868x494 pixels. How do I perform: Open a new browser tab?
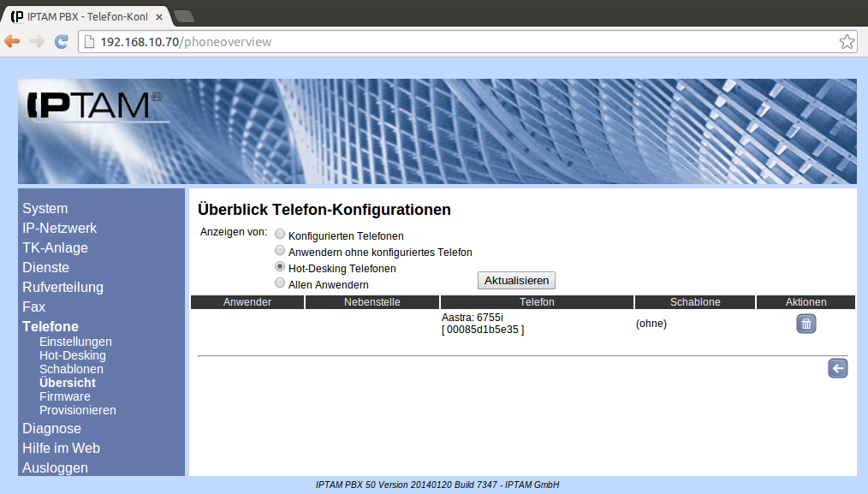click(183, 16)
